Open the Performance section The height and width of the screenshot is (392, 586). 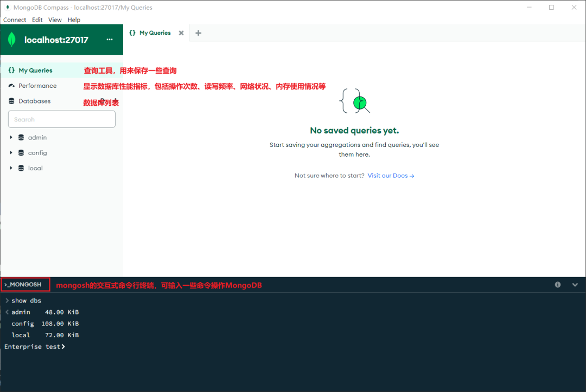click(x=62, y=86)
